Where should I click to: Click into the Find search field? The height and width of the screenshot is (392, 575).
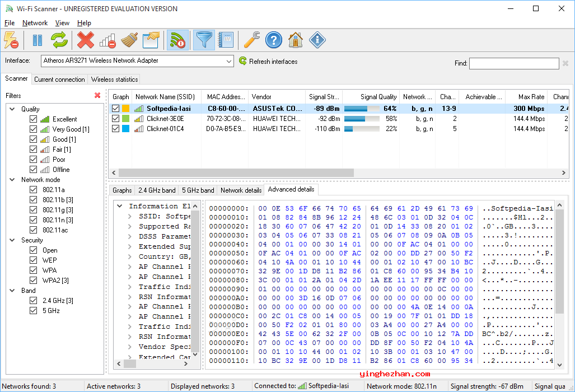pyautogui.click(x=514, y=63)
